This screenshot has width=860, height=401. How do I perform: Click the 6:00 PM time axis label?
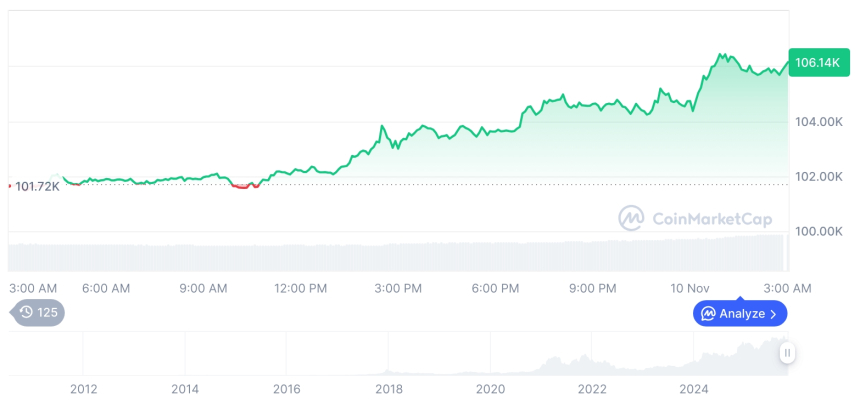pyautogui.click(x=495, y=288)
